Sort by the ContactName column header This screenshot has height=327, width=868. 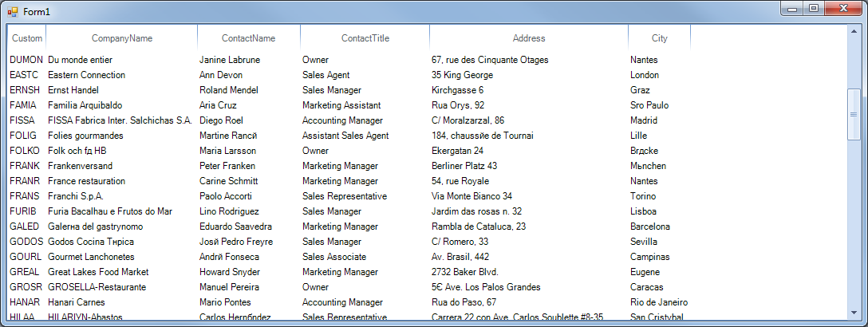[x=248, y=38]
